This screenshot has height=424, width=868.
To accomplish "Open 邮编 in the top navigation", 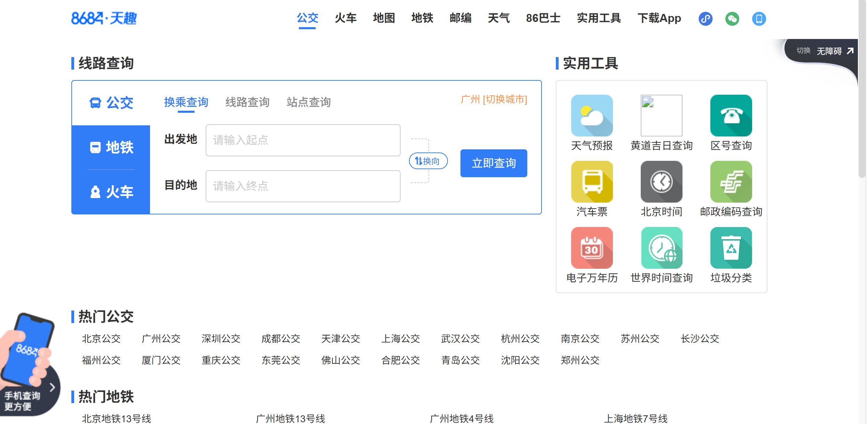I will (460, 18).
